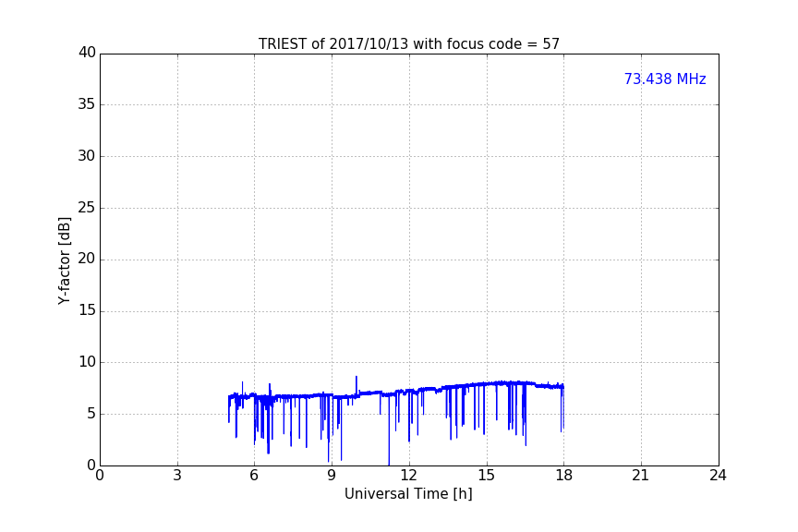Select the y-axis tick label '25'
Image resolution: width=798 pixels, height=532 pixels.
pos(87,207)
